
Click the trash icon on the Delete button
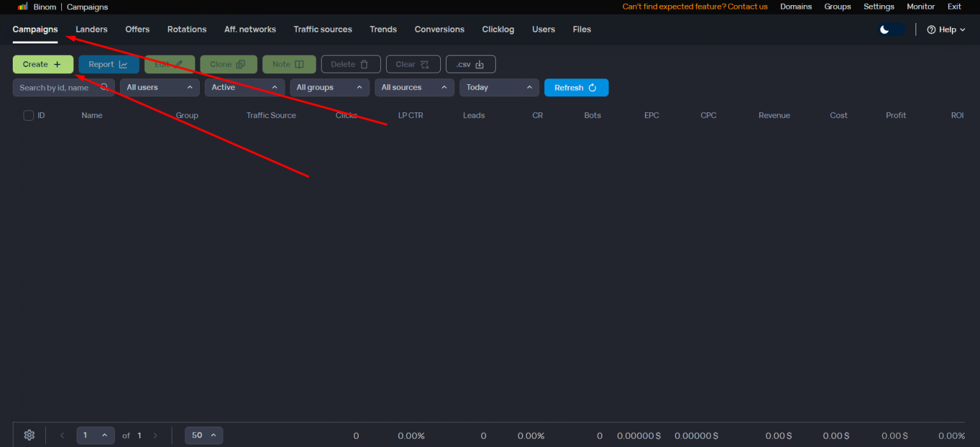pos(365,64)
